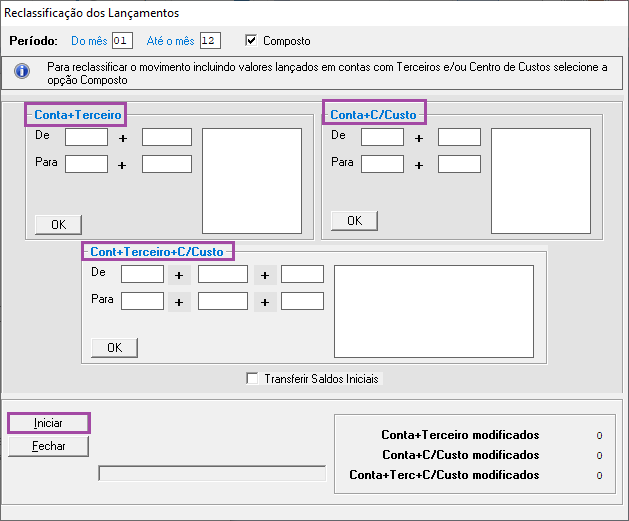The height and width of the screenshot is (521, 629).
Task: Click the Cont+Terceiro+C/Custo group title
Action: pyautogui.click(x=157, y=251)
